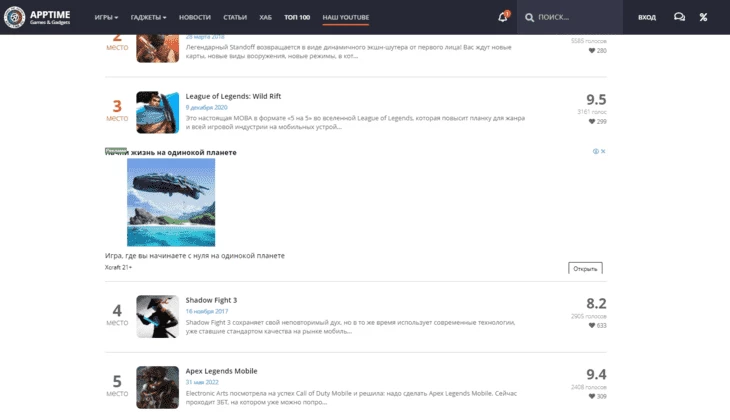Click Shadow Fight 3 game thumbnail
Screen dimensions: 730x420
point(157,316)
